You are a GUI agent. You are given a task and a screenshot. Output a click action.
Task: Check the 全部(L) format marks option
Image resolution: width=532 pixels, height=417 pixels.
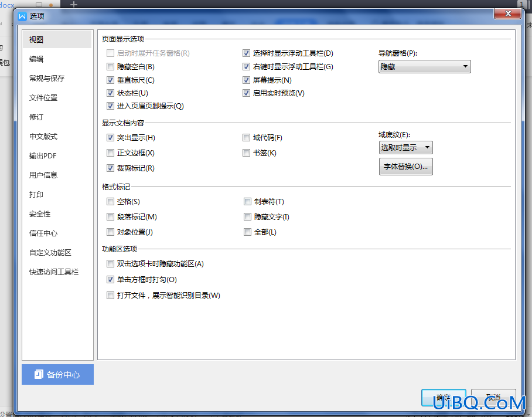[x=248, y=232]
